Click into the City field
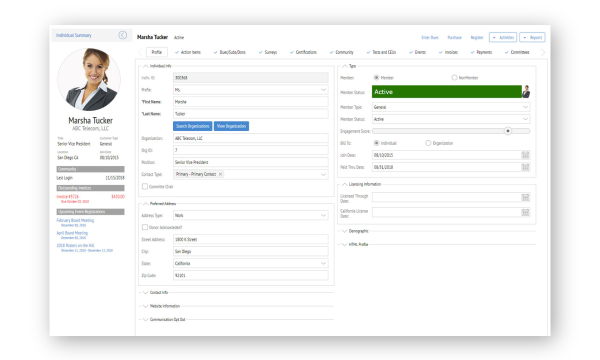 coord(251,251)
